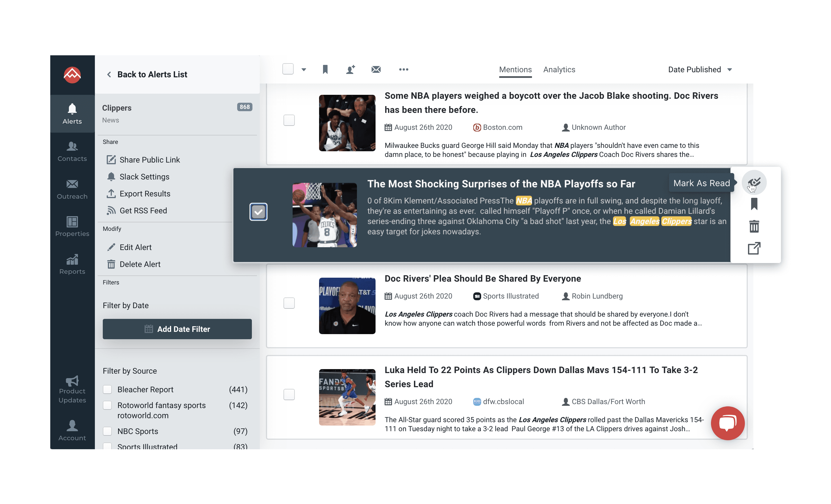This screenshot has width=831, height=504.
Task: Delete the highlighted mention with trash icon
Action: tap(754, 226)
